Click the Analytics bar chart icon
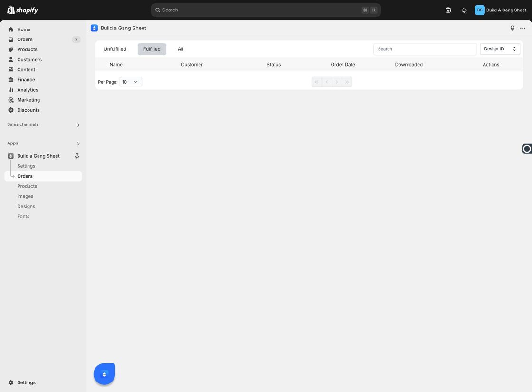The width and height of the screenshot is (532, 392). (11, 90)
